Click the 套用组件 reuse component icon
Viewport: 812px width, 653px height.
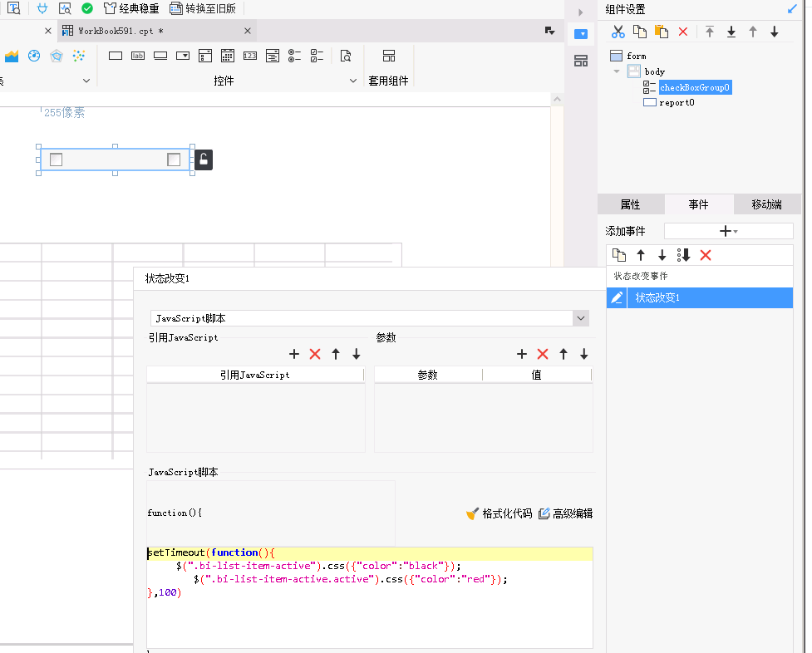coord(388,56)
